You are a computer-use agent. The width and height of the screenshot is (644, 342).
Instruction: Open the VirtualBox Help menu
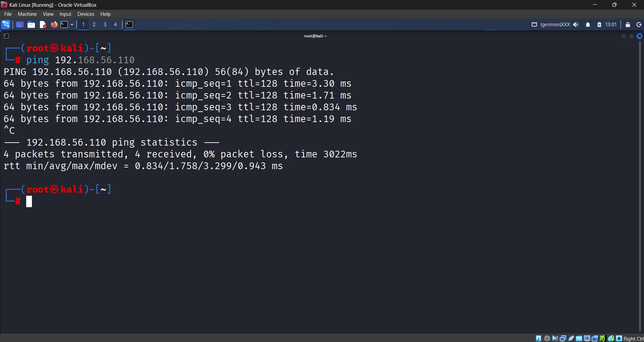(105, 14)
